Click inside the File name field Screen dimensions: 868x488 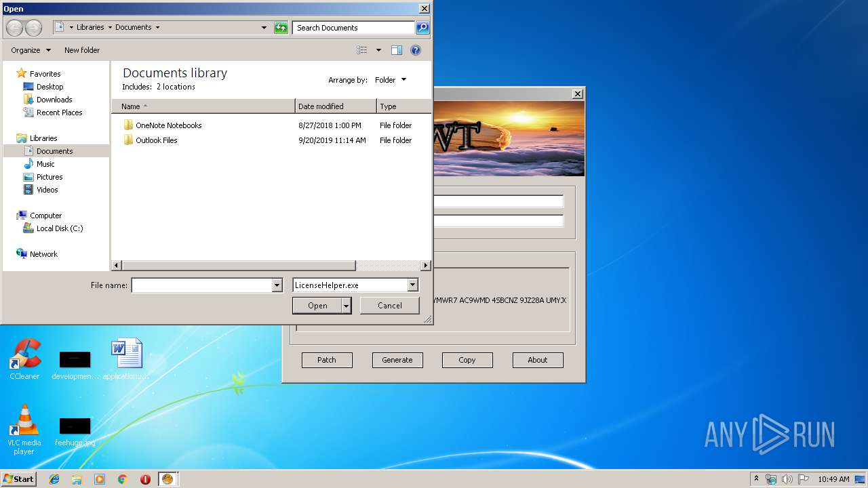pyautogui.click(x=201, y=285)
